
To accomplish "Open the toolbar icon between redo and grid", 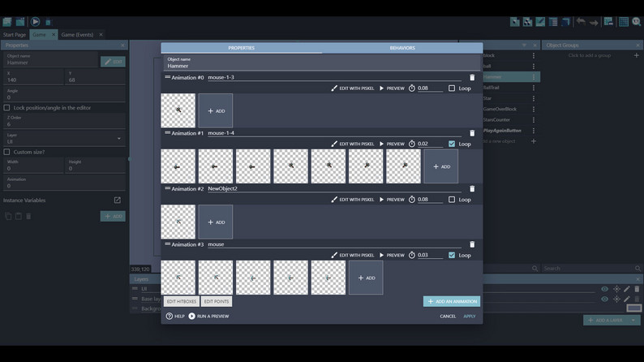I will (608, 22).
